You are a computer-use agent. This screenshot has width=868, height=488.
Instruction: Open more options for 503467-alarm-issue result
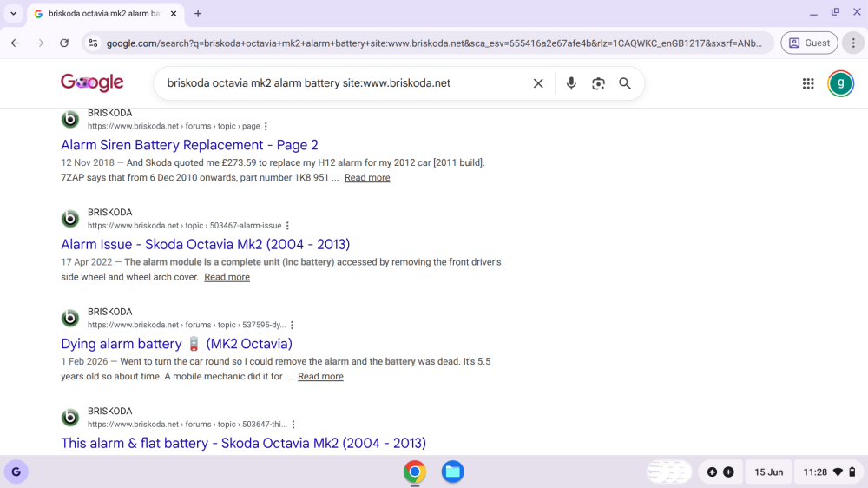pos(287,226)
